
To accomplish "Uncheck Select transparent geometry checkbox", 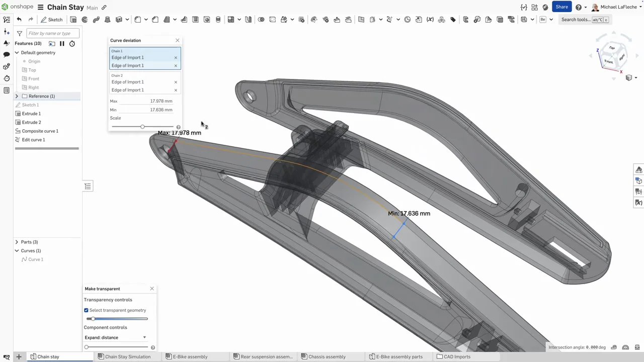I will pos(86,310).
